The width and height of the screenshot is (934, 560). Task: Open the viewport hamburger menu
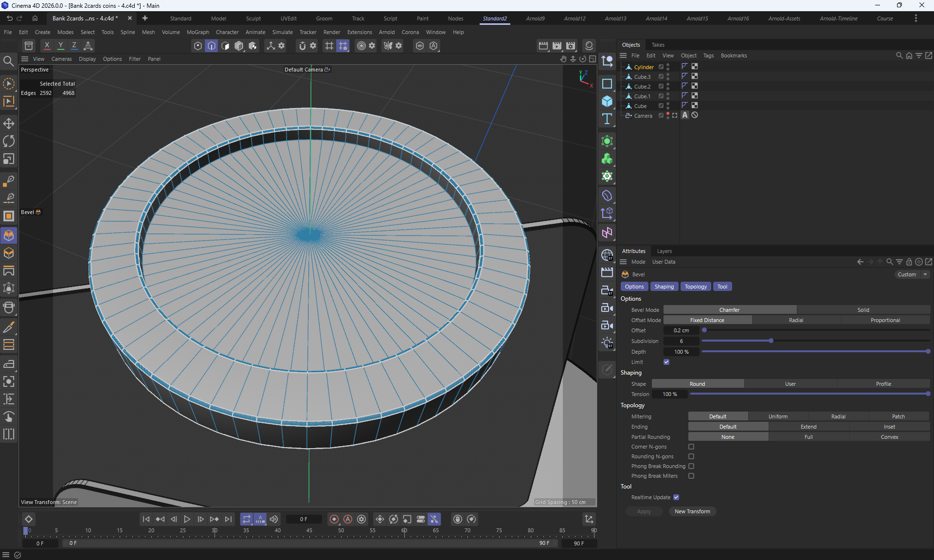25,59
